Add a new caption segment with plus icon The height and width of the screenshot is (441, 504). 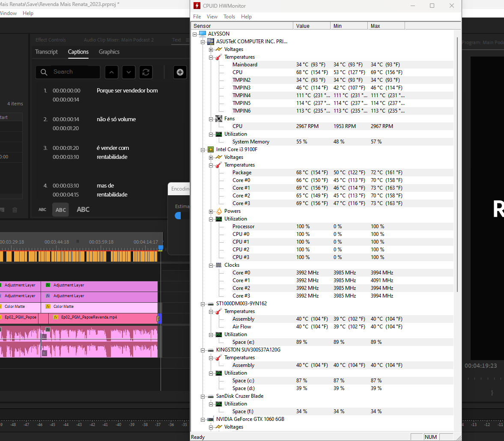180,72
